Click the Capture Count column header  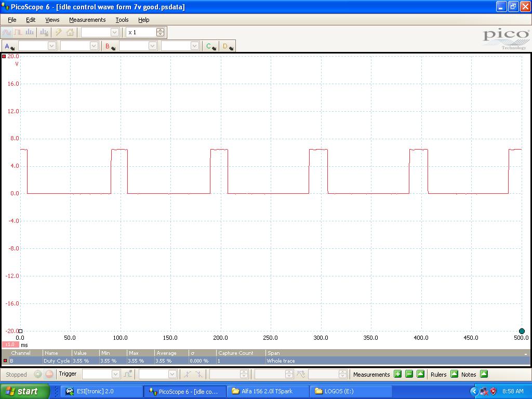pos(241,353)
